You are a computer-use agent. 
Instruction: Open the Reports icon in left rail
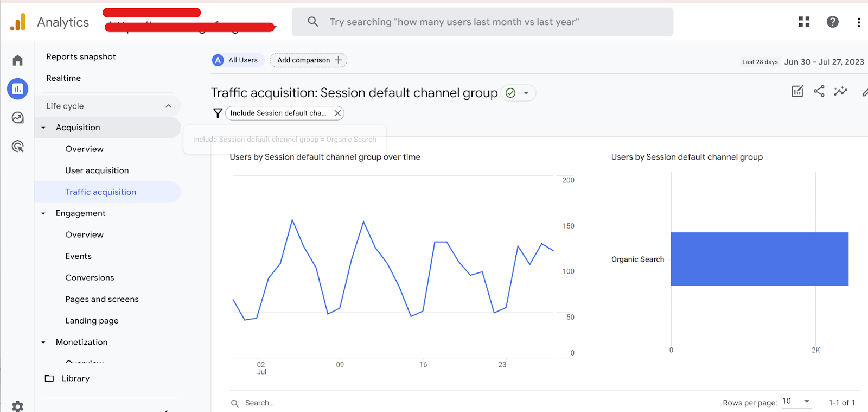click(17, 88)
